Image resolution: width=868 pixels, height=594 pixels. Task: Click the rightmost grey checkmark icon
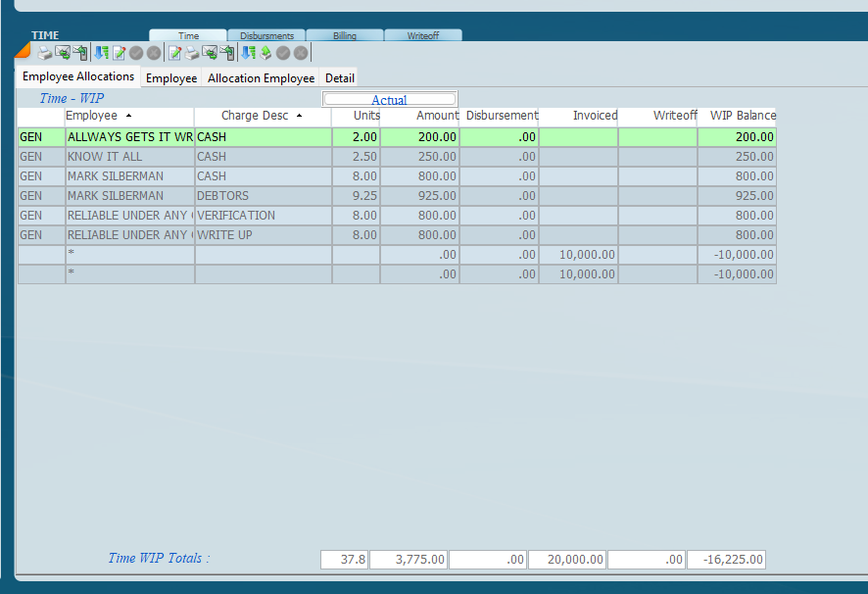tap(283, 53)
